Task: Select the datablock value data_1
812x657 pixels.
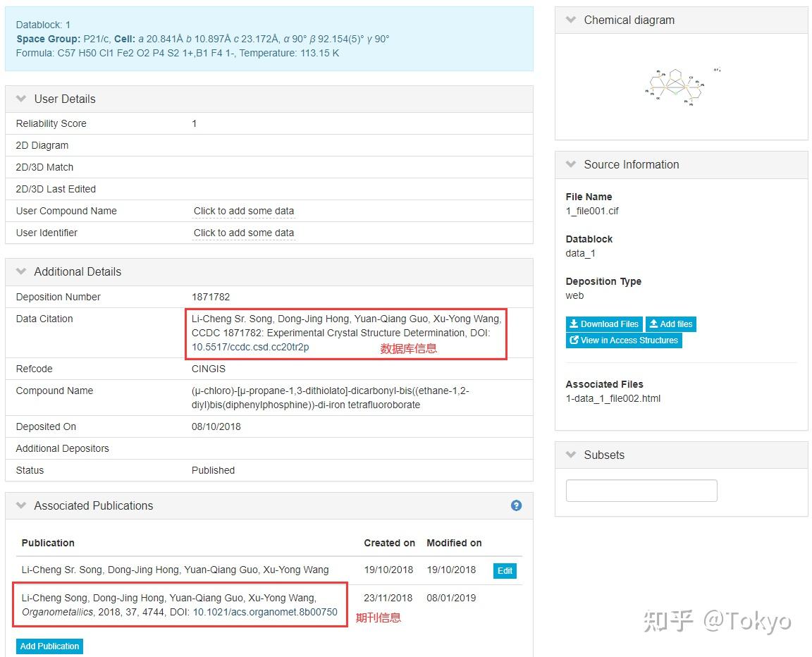Action: 581,253
